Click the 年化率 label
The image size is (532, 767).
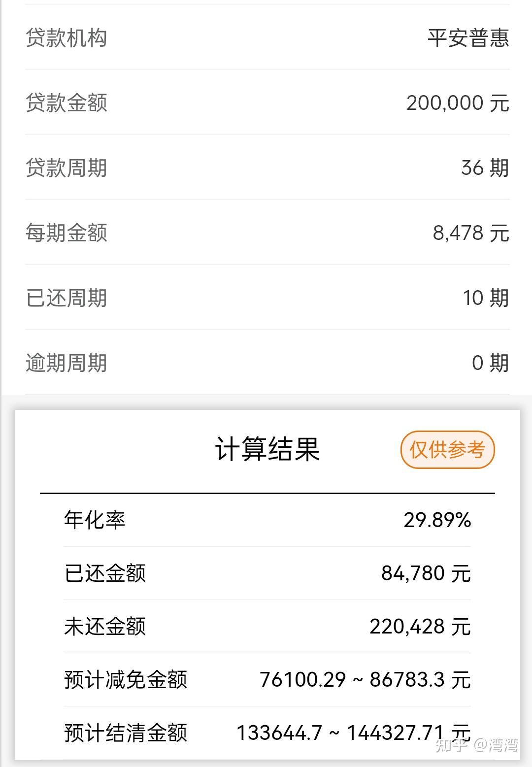point(95,520)
